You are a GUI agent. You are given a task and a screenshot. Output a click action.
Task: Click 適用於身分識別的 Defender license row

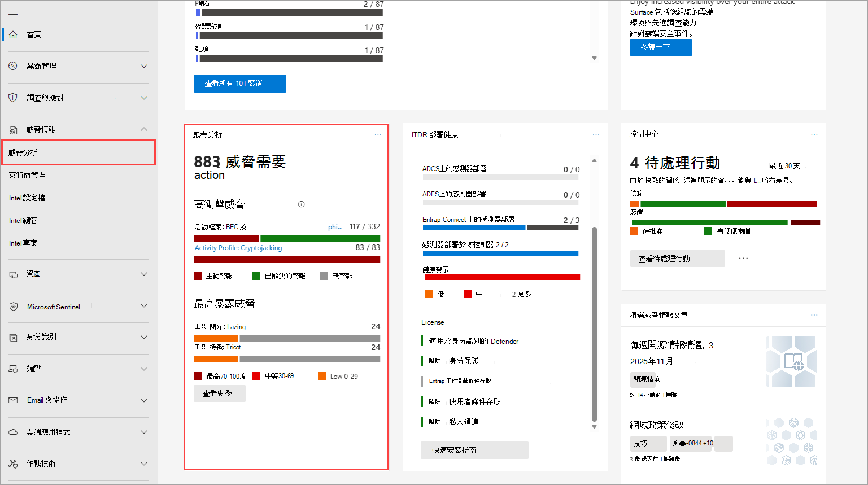coord(470,341)
